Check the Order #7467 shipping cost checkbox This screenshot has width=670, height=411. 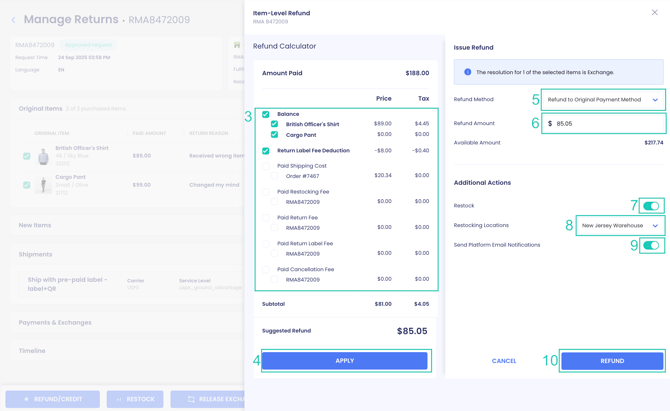(275, 176)
